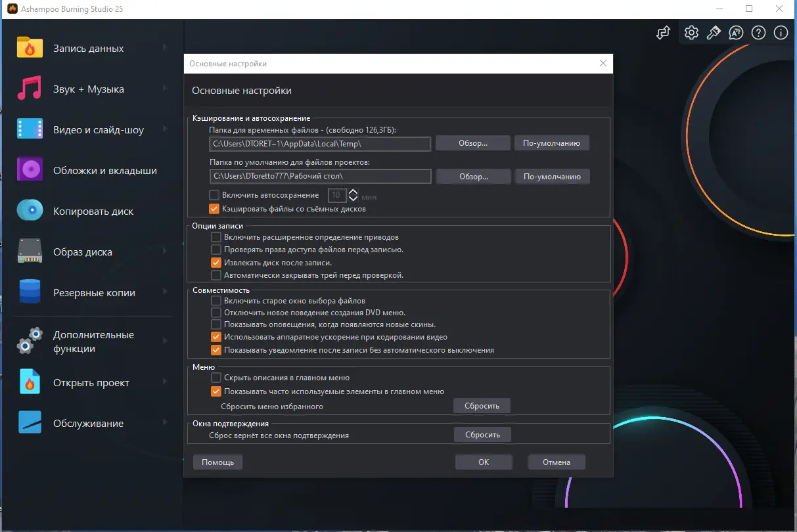Image resolution: width=797 pixels, height=532 pixels.
Task: Click По-умолчанию for the projects folder
Action: (552, 176)
